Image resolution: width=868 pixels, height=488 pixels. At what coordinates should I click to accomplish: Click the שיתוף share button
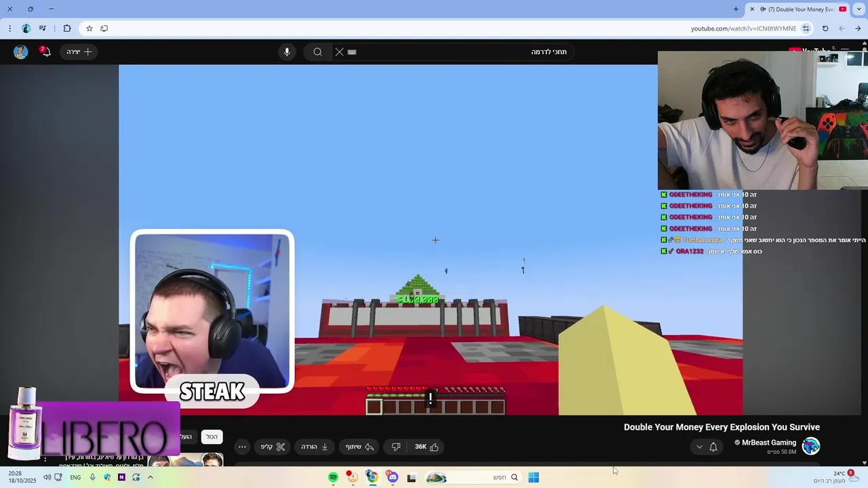point(359,447)
